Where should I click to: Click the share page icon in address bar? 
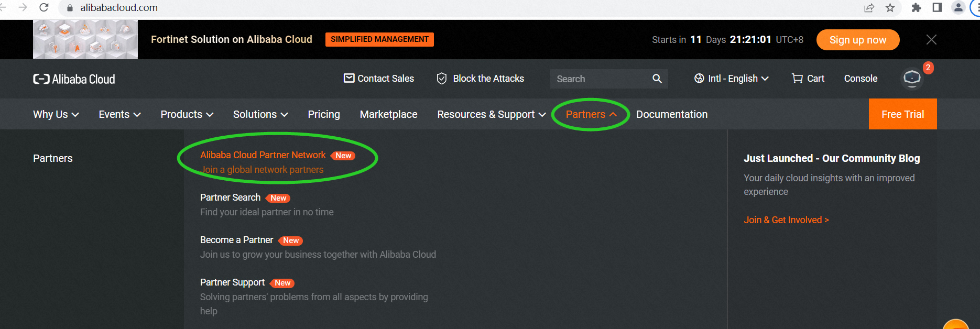click(869, 8)
